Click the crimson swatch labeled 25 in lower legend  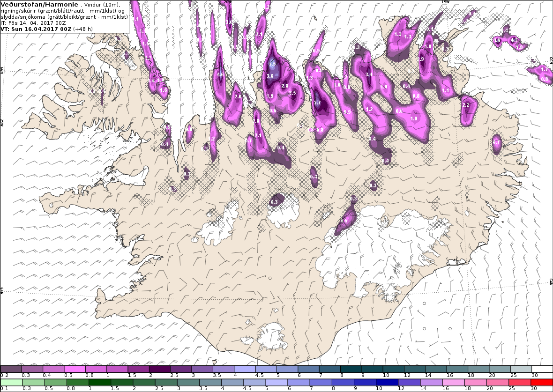(x=520, y=383)
